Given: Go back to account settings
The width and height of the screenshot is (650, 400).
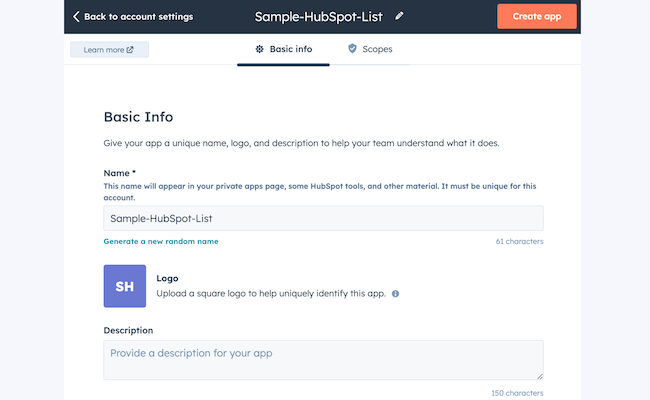Looking at the screenshot, I should (133, 17).
